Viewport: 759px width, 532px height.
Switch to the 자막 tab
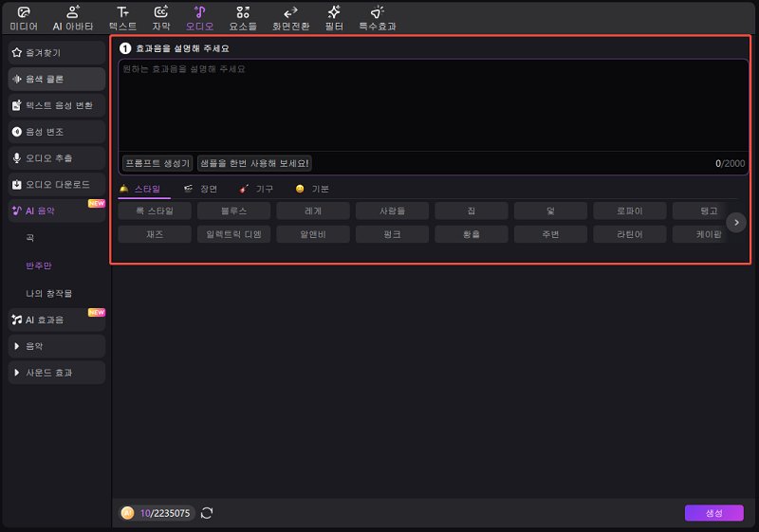[x=161, y=18]
